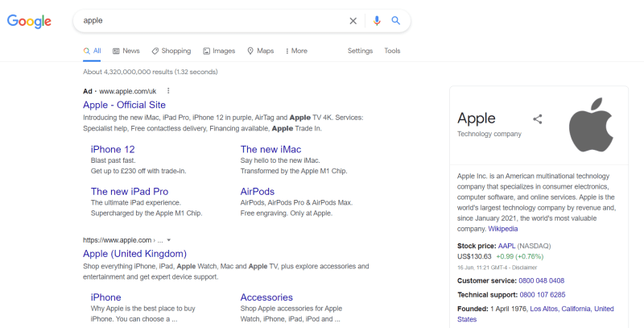Viewport: 644px width, 328px height.
Task: Open the Wikipedia link in knowledge panel
Action: coord(502,229)
